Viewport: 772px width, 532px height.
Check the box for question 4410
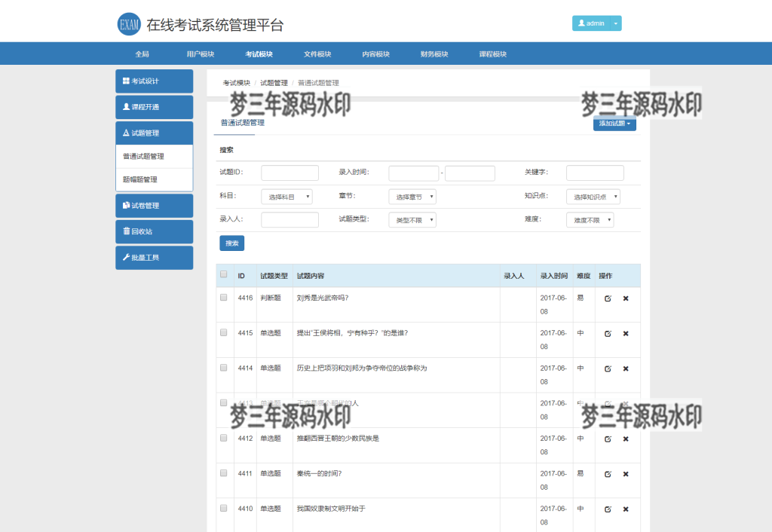[223, 508]
